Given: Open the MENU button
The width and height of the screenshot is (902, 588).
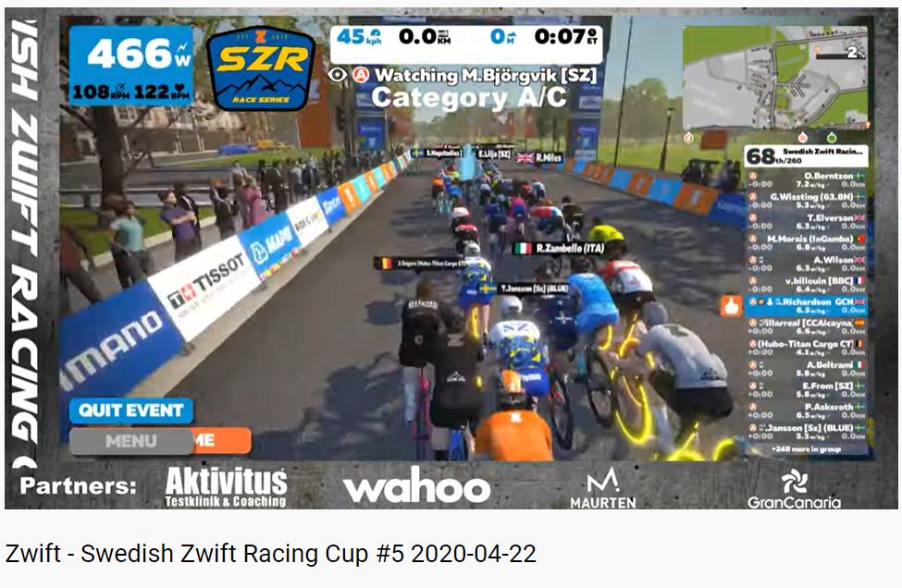Looking at the screenshot, I should [x=131, y=441].
